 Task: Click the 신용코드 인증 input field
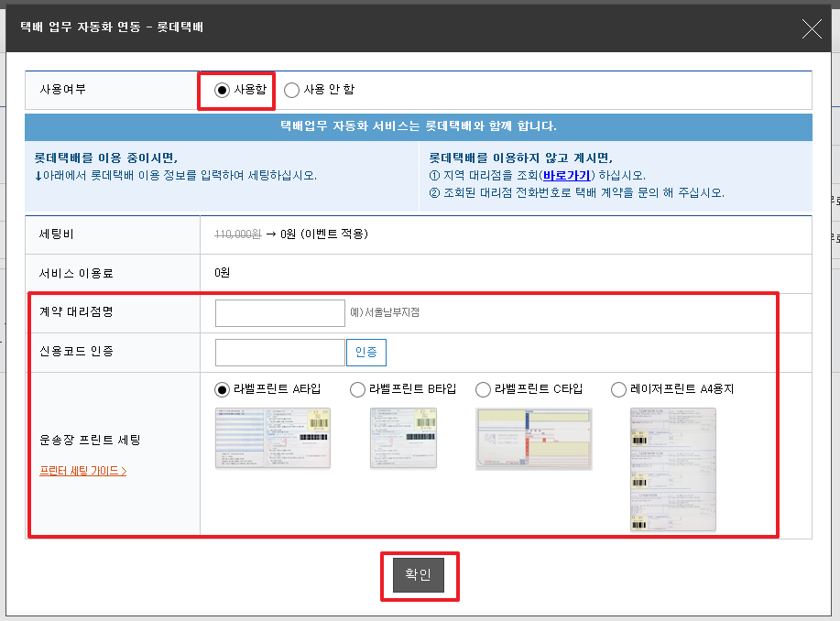279,353
